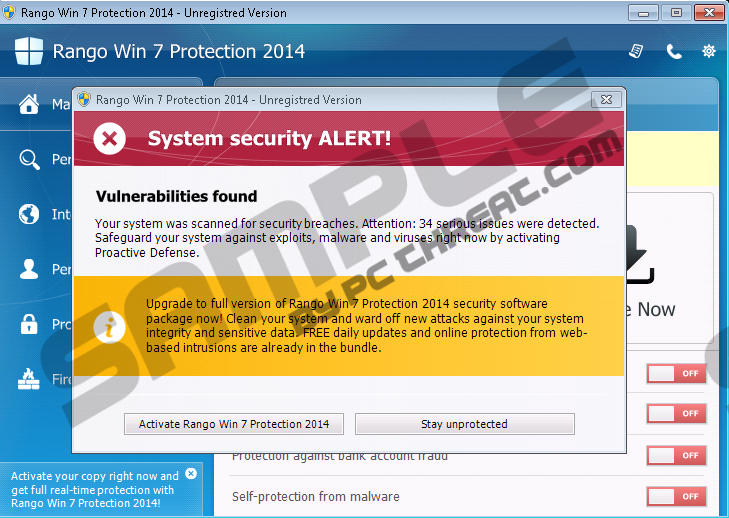This screenshot has width=729, height=518.
Task: Dismiss the activate your copy notification
Action: coord(191,474)
